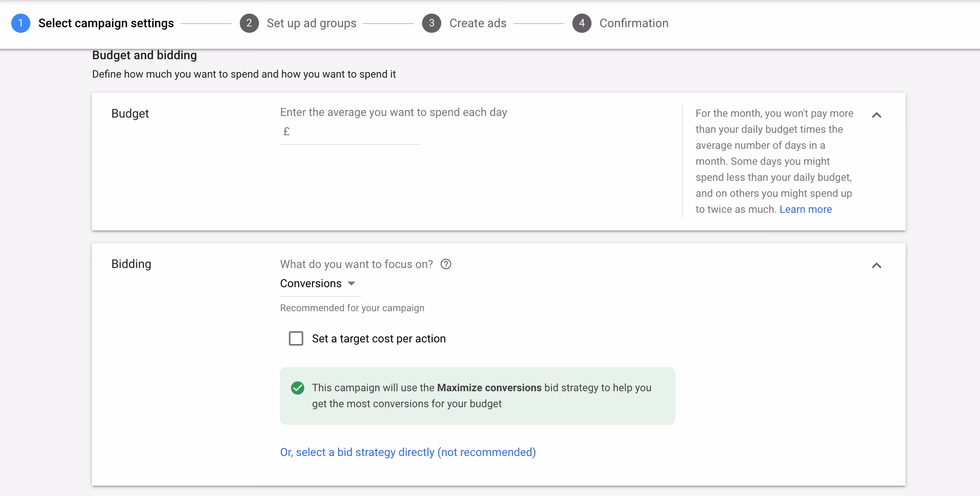The width and height of the screenshot is (980, 496).
Task: Click the step 1 circle icon
Action: pyautogui.click(x=21, y=23)
